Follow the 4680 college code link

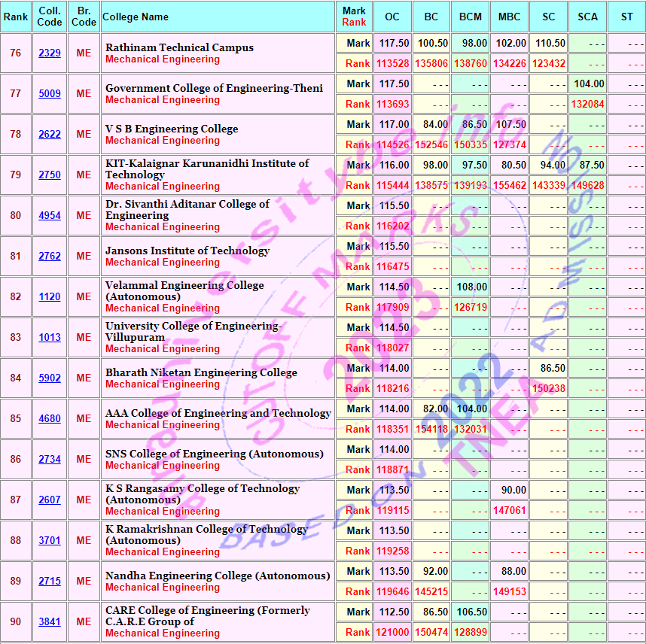[50, 419]
